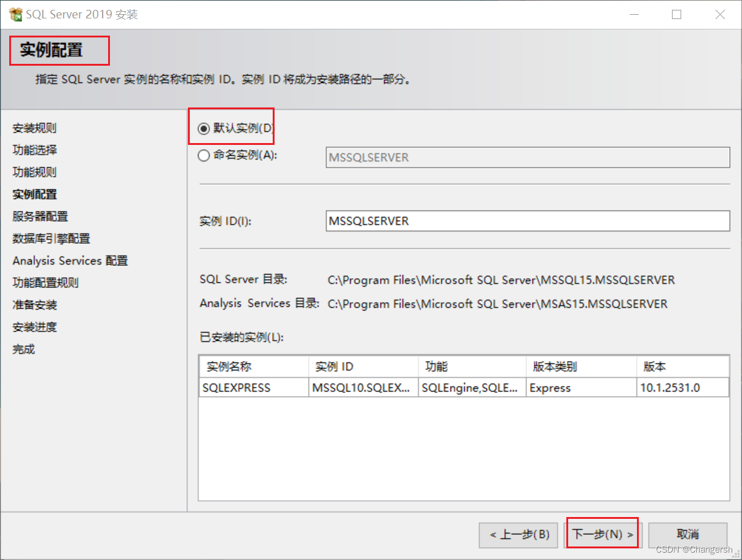Select the Named instance (命名实例) radio button
The width and height of the screenshot is (742, 560).
[204, 156]
